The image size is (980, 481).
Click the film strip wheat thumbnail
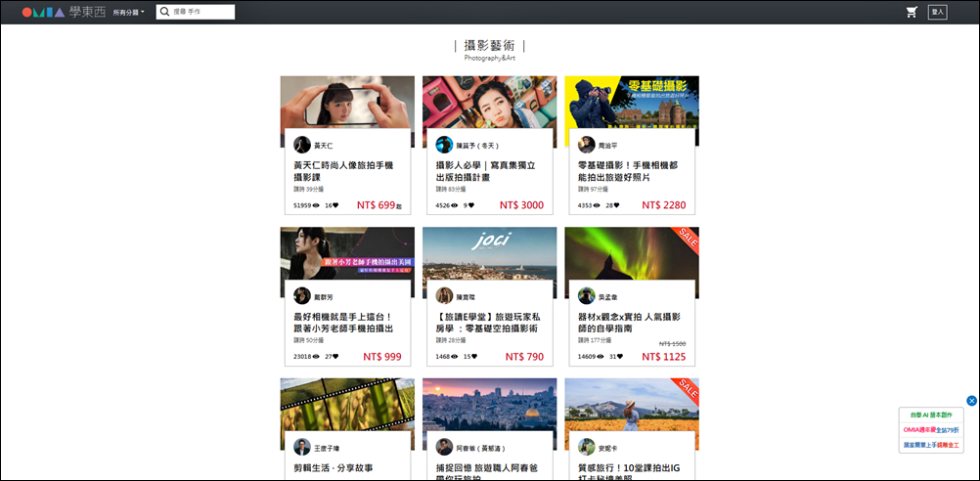click(x=347, y=404)
